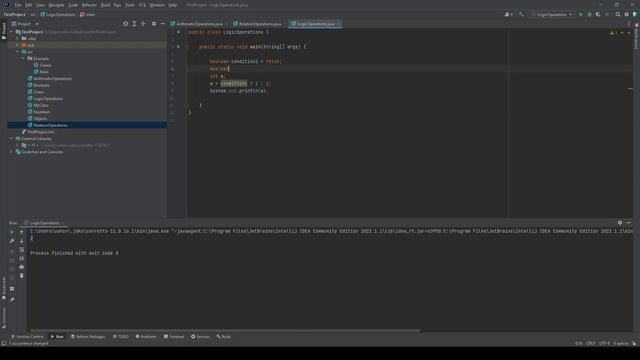Select opened file with crosshair icon in Project panel
This screenshot has width=640, height=360.
[x=125, y=24]
